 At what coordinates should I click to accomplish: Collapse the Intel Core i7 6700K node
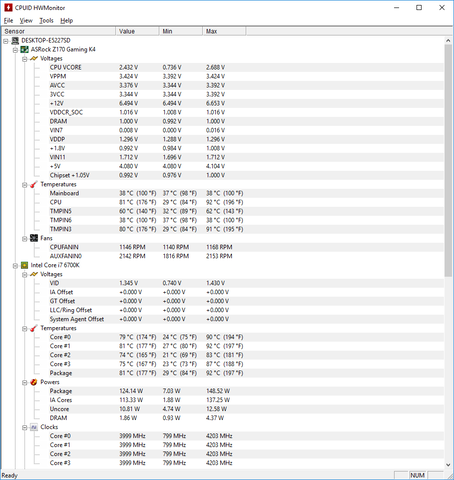click(15, 266)
